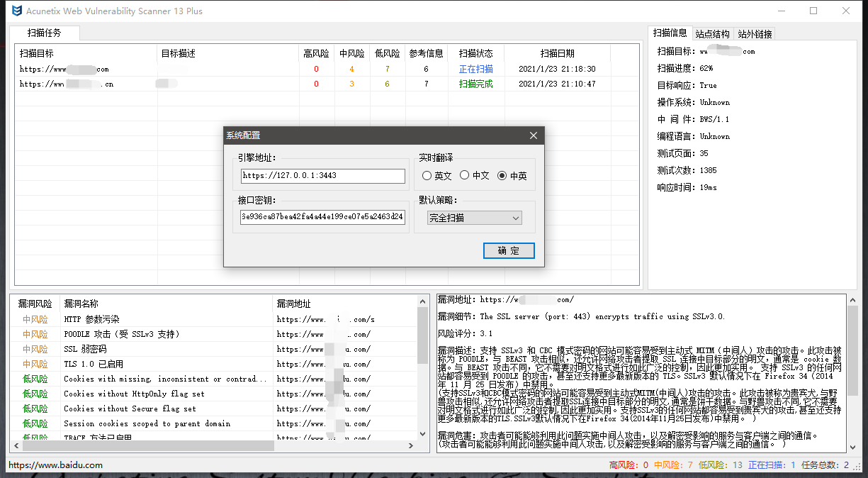Viewport: 868px width, 478px height.
Task: Click the vulnerability list horizontal scrollbar
Action: click(x=214, y=446)
